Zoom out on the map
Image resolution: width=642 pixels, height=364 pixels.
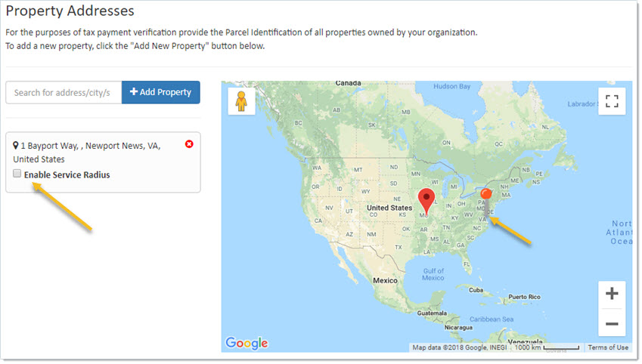tap(612, 323)
